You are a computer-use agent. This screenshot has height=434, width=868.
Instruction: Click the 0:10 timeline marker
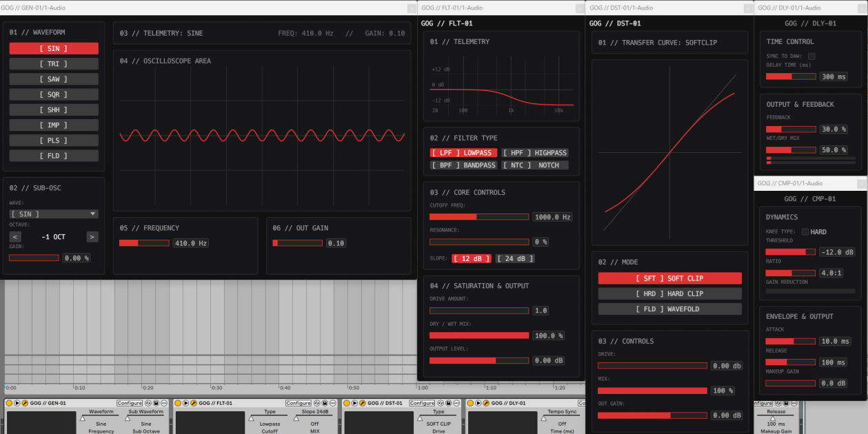(80, 388)
